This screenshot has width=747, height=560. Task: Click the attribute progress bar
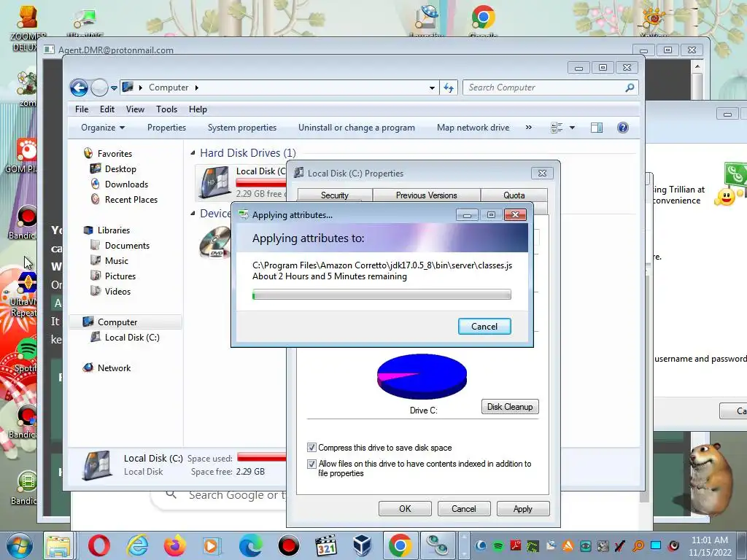(x=382, y=295)
